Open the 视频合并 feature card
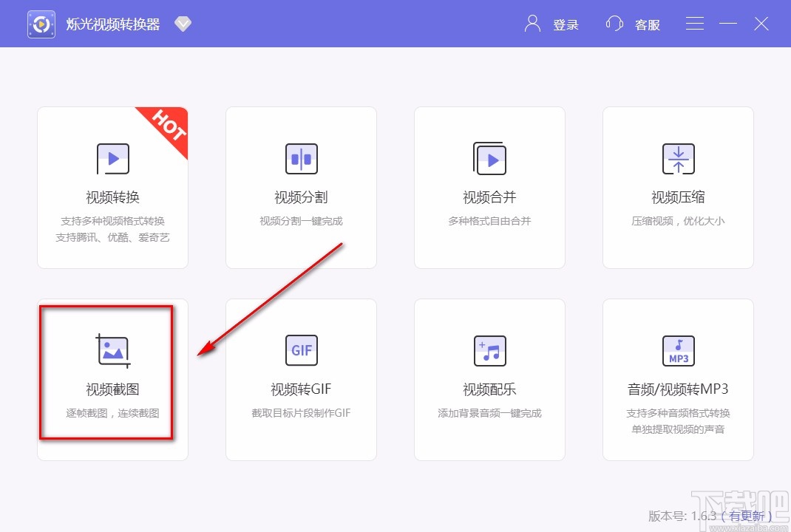Viewport: 791px width, 532px height. click(489, 187)
